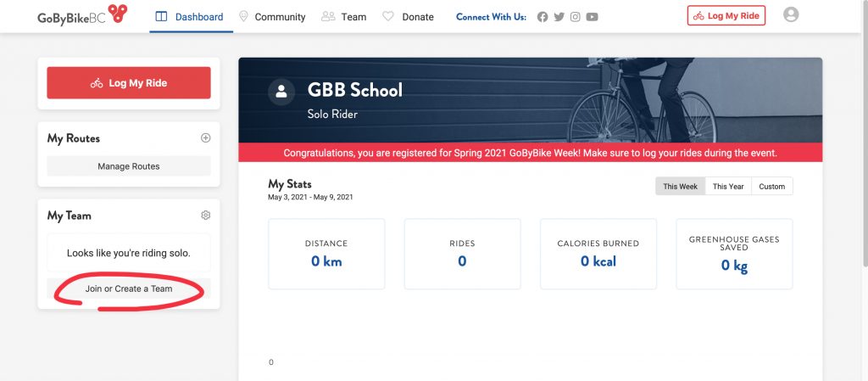Viewport: 868px width, 381px height.
Task: Open the user account avatar menu
Action: pos(791,14)
